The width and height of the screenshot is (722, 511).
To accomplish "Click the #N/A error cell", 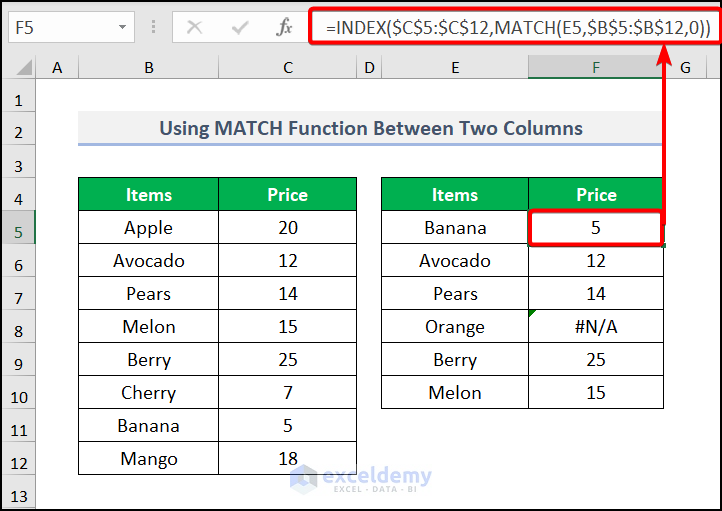I will click(x=596, y=327).
